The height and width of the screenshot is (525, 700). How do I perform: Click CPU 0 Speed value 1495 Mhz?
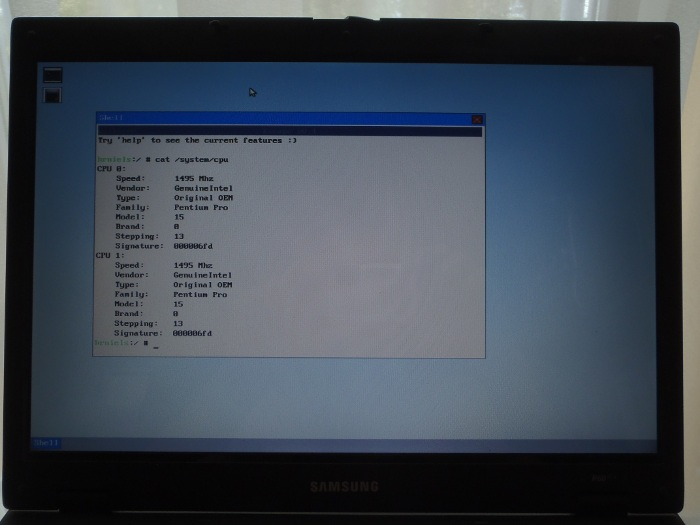194,178
